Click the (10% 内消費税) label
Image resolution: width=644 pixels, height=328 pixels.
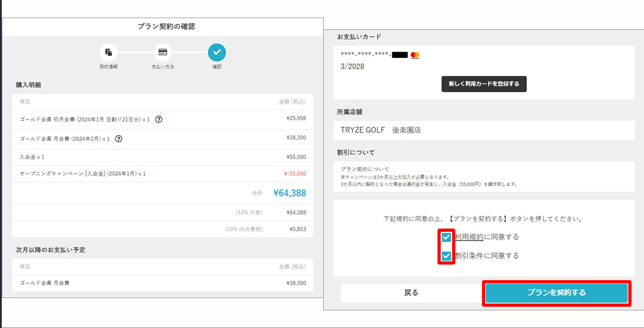[244, 230]
